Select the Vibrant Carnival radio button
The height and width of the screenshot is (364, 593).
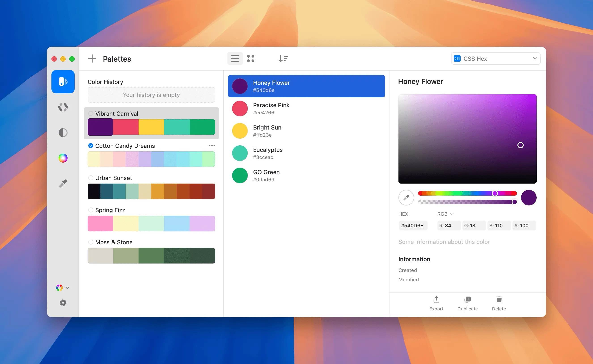click(91, 113)
